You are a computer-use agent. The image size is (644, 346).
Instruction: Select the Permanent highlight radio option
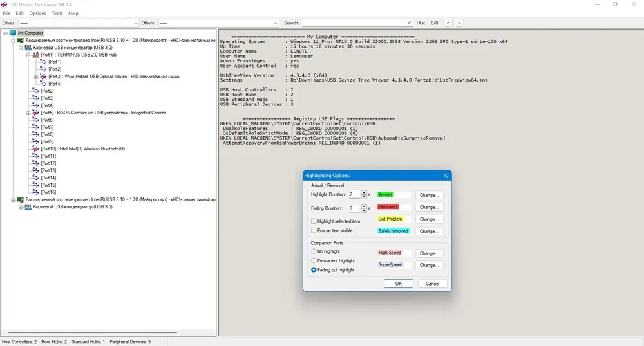[x=314, y=260]
